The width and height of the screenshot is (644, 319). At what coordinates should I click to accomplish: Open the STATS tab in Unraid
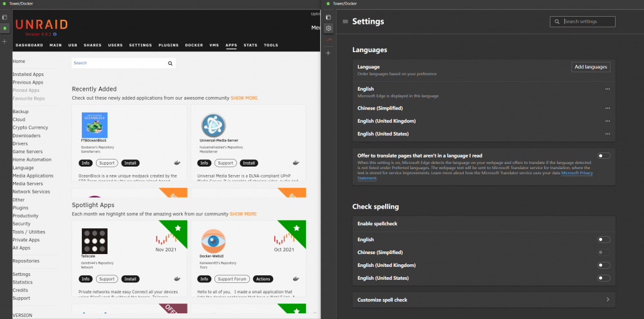coord(250,45)
